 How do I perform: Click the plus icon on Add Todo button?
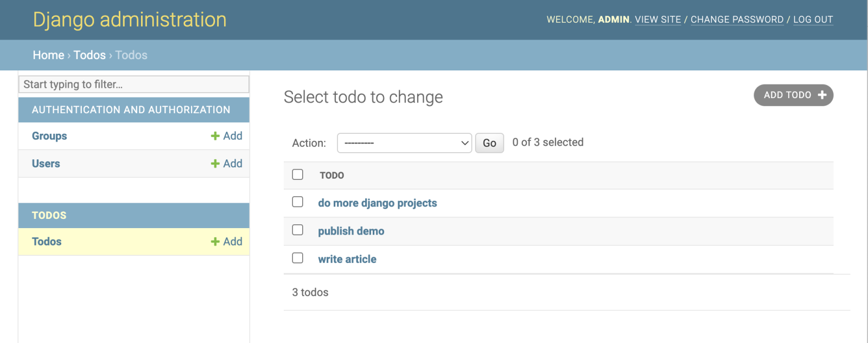[x=822, y=95]
